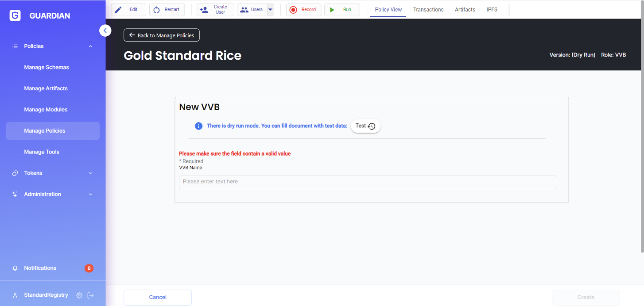Click the Edit pencil button

(128, 10)
